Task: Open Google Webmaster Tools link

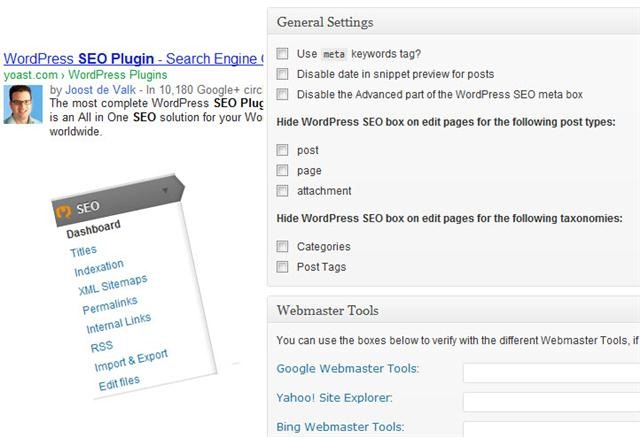Action: [x=348, y=368]
